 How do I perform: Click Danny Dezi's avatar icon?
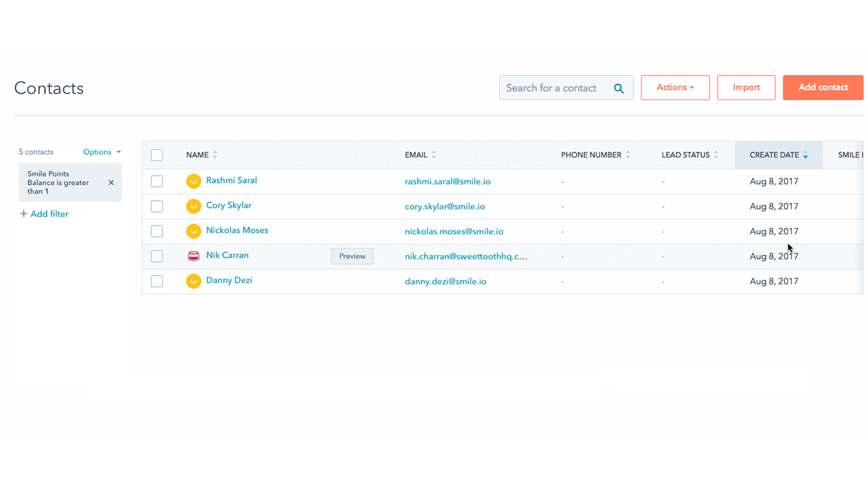pos(194,281)
